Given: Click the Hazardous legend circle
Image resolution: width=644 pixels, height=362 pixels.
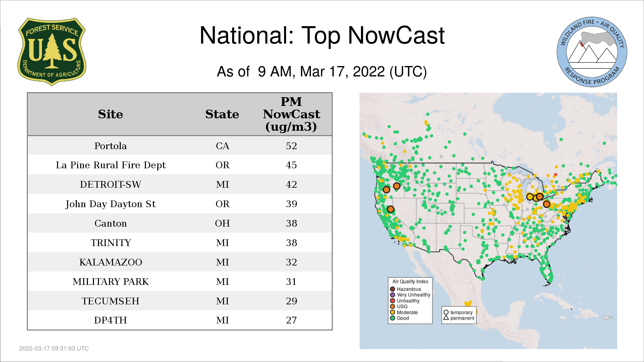Looking at the screenshot, I should click(x=392, y=289).
